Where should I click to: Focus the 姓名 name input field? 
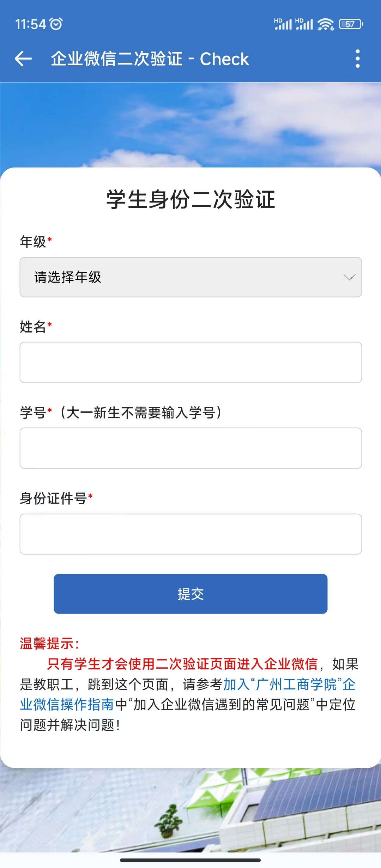190,362
